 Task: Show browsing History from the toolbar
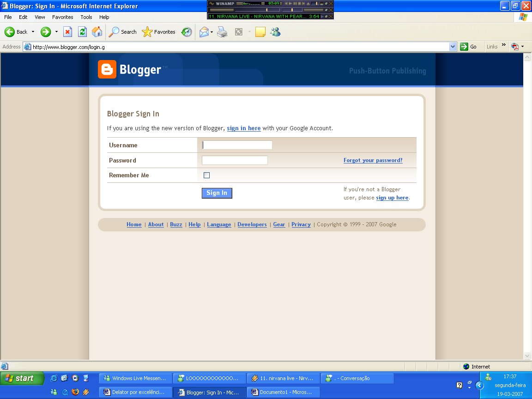[x=186, y=32]
